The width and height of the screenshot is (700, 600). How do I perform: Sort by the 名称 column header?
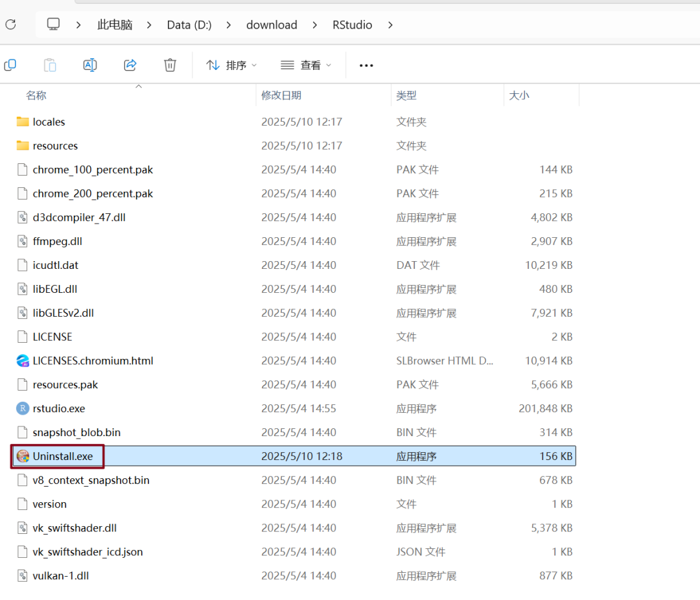[x=36, y=95]
